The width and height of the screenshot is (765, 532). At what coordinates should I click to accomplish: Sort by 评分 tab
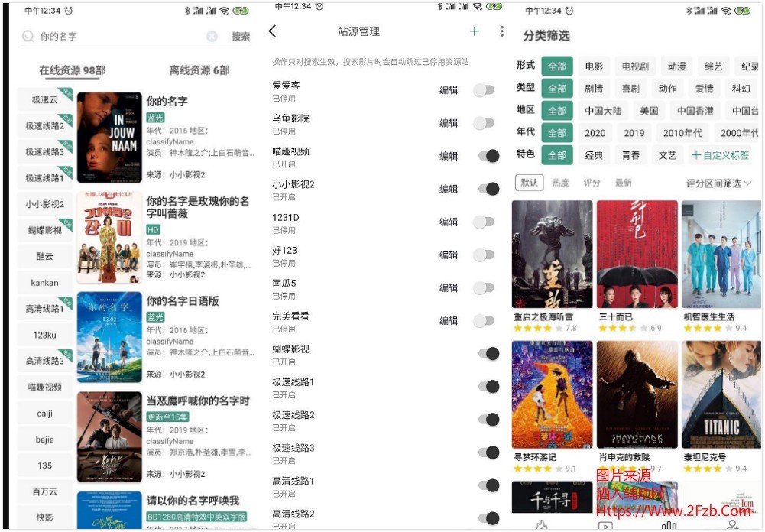592,183
